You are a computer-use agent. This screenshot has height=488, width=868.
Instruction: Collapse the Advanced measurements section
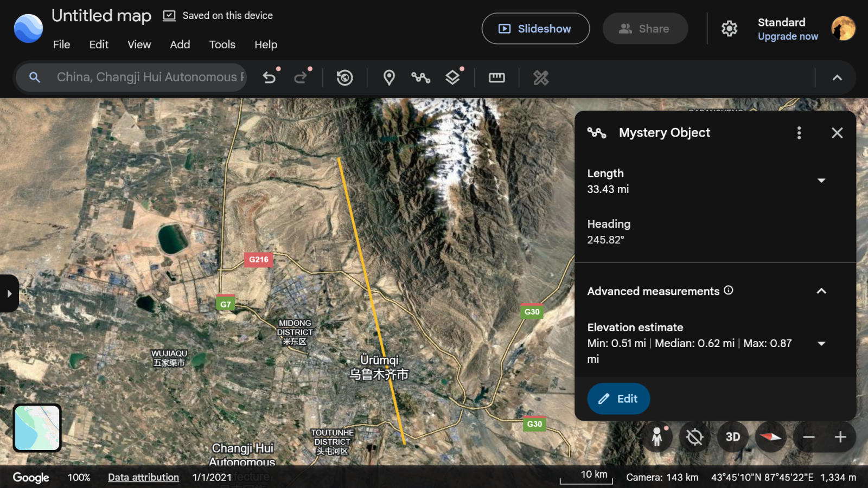(x=821, y=291)
